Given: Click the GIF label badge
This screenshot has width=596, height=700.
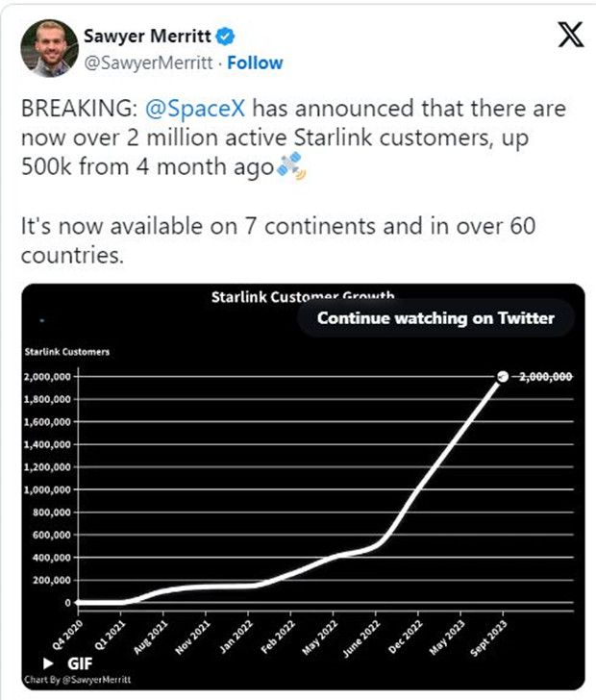Looking at the screenshot, I should coord(80,663).
